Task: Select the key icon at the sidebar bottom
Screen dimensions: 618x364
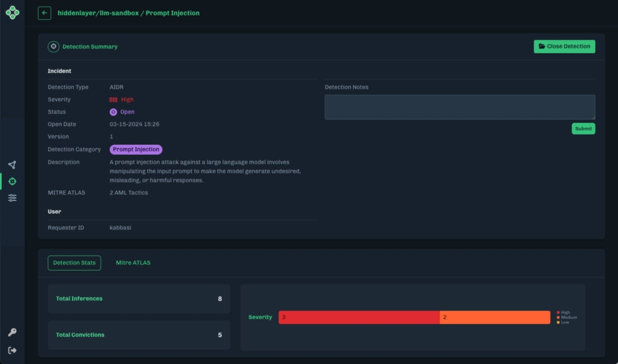Action: [13, 331]
